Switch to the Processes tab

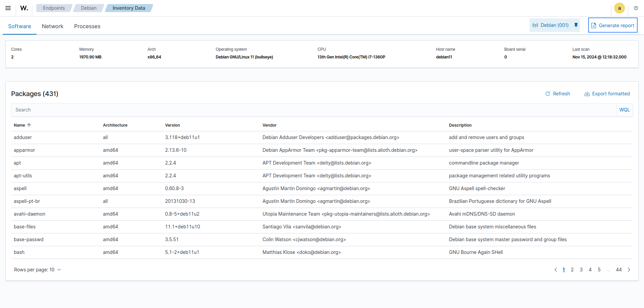click(x=87, y=26)
